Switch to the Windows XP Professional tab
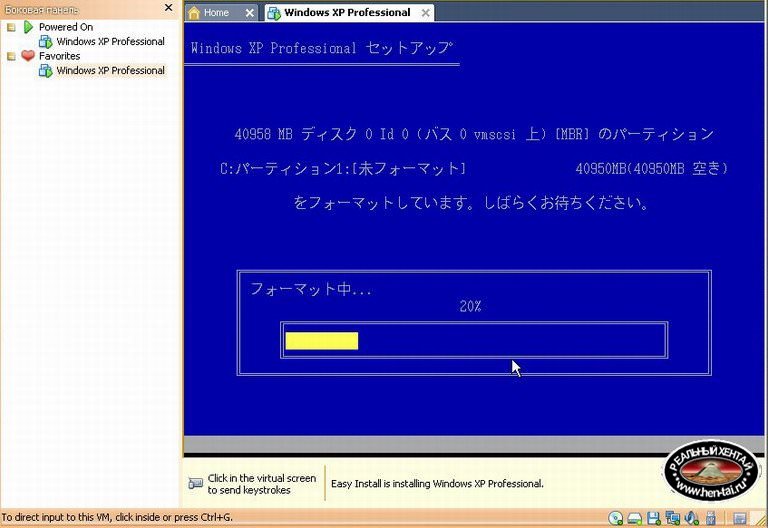The image size is (768, 528). point(346,13)
